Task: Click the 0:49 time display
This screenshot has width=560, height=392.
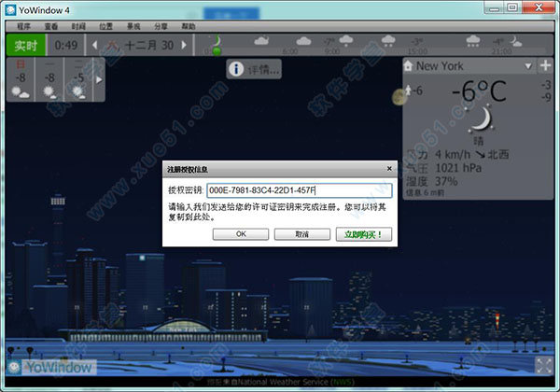Action: [66, 46]
